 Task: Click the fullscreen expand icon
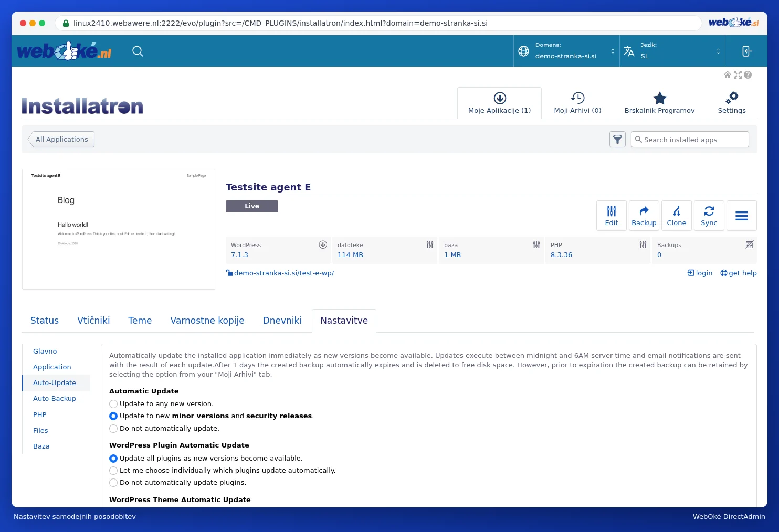coord(738,75)
